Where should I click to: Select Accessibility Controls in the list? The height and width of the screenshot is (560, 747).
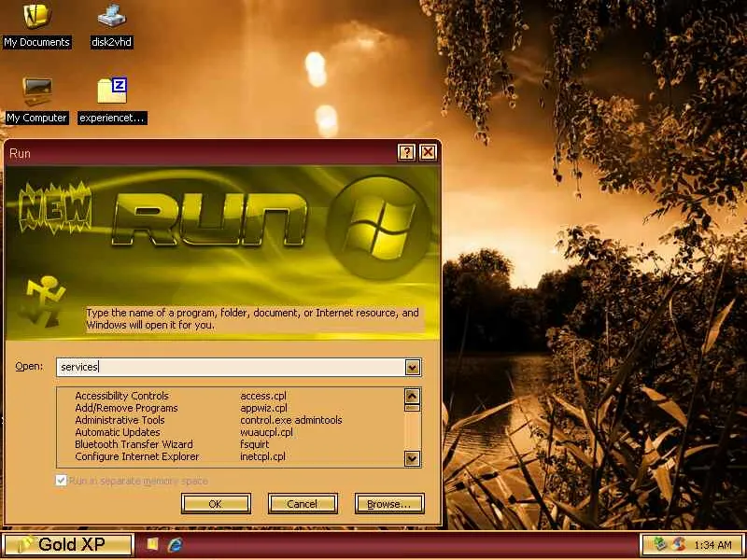[122, 396]
